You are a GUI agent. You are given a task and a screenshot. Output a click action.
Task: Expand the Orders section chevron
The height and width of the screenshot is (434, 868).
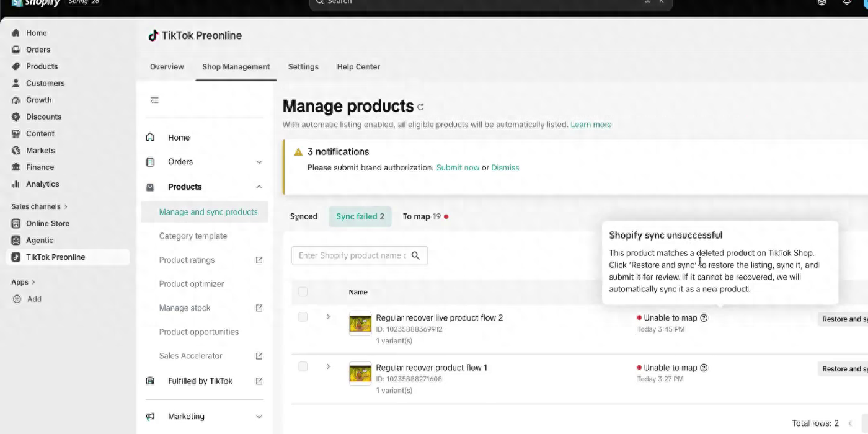point(259,162)
